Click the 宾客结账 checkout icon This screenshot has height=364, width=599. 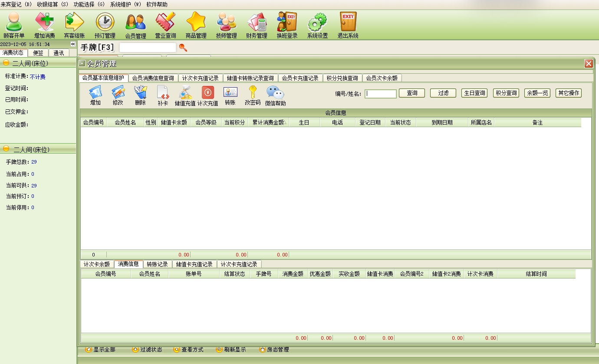(x=74, y=25)
